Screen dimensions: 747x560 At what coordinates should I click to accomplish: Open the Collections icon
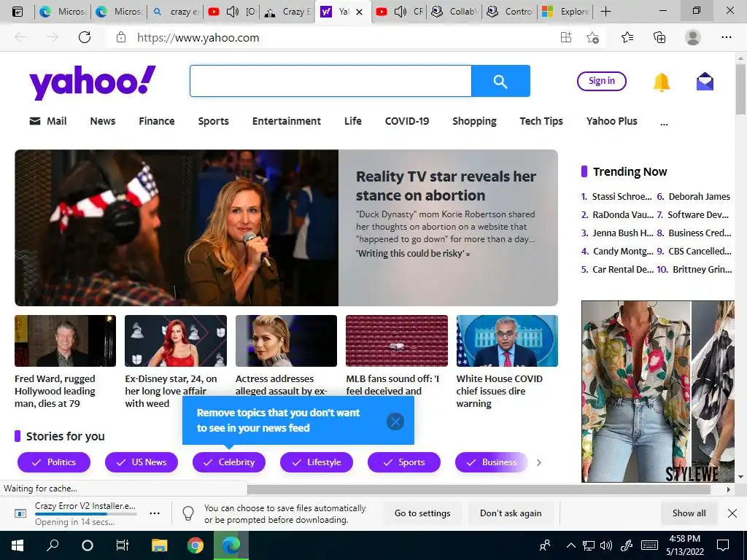pos(659,37)
